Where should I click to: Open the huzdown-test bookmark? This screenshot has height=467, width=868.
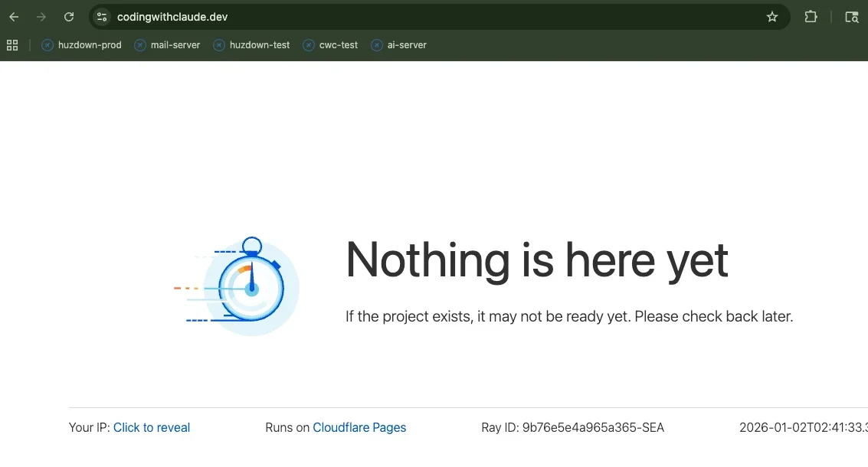[252, 45]
